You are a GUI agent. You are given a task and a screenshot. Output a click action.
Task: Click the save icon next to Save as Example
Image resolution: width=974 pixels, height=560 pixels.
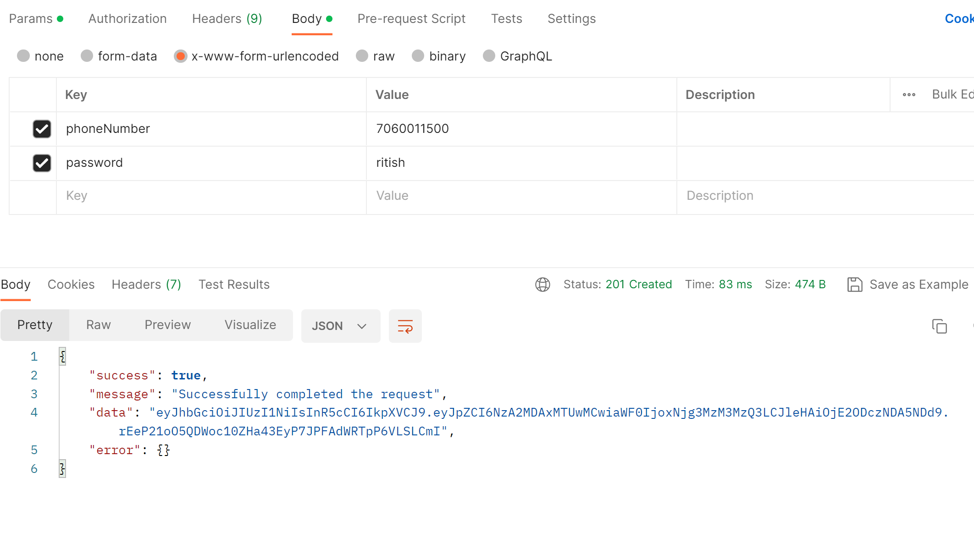tap(855, 285)
